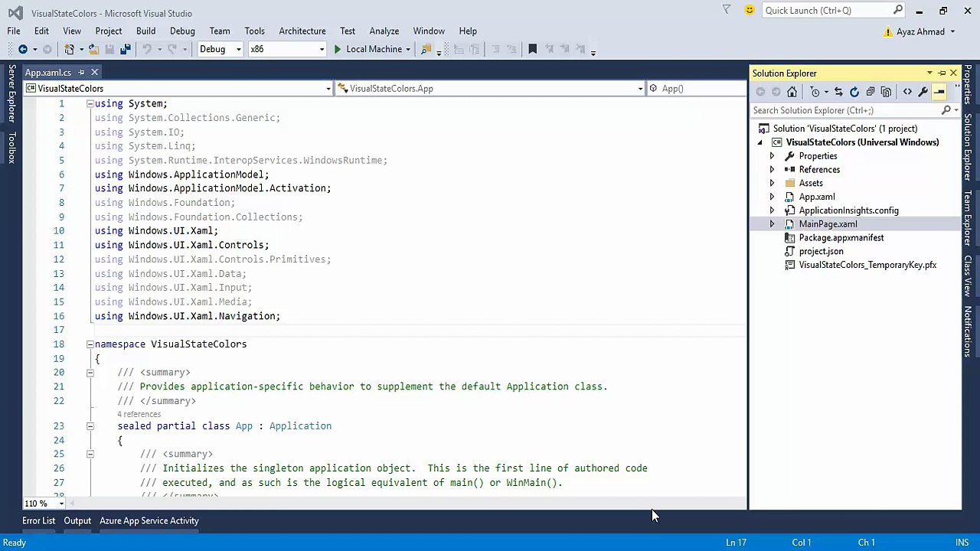Viewport: 980px width, 551px height.
Task: Click Solution Explorer search magnifier icon
Action: (946, 110)
